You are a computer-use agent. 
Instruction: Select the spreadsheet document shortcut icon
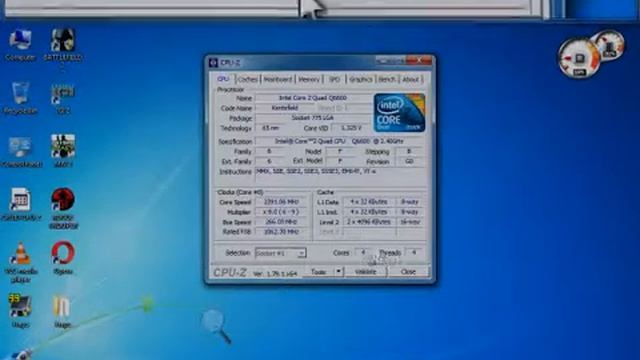(x=20, y=200)
